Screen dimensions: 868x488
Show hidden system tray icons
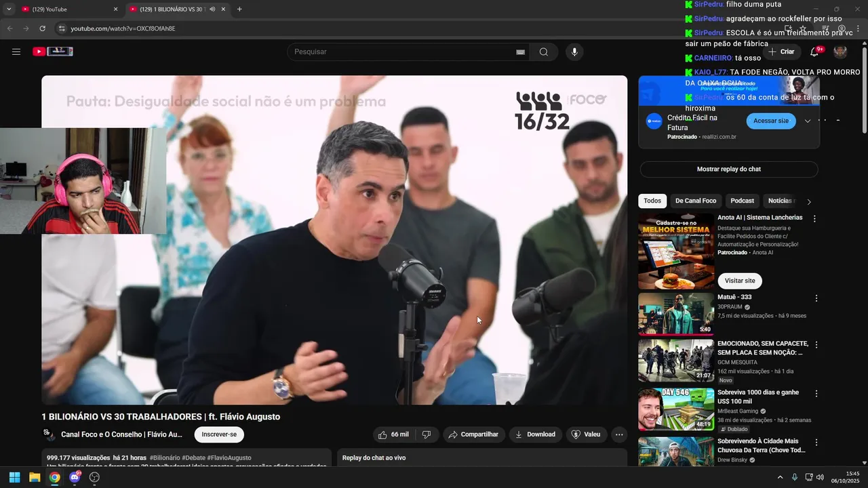click(x=780, y=477)
